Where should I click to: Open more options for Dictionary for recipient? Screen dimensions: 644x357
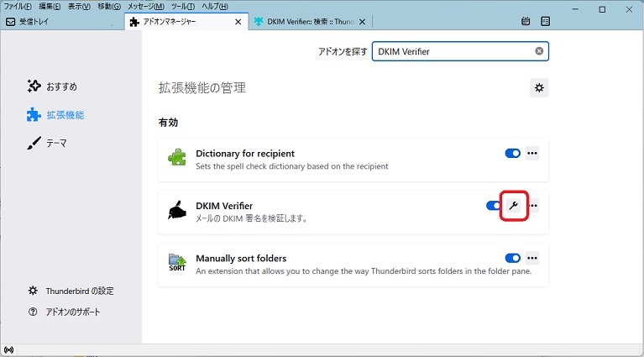coord(532,154)
